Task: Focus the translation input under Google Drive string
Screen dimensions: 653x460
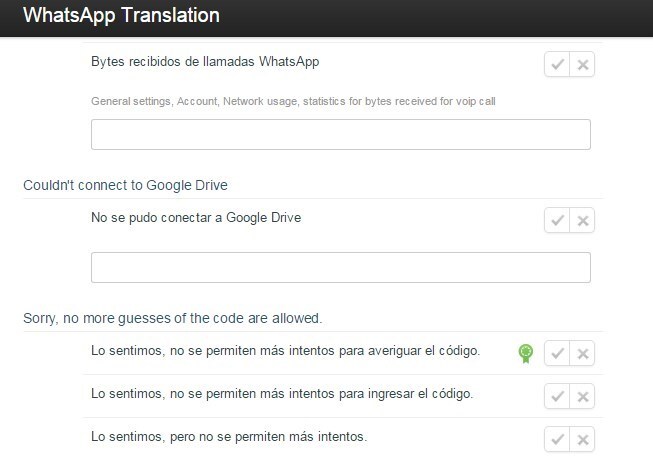Action: [340, 267]
